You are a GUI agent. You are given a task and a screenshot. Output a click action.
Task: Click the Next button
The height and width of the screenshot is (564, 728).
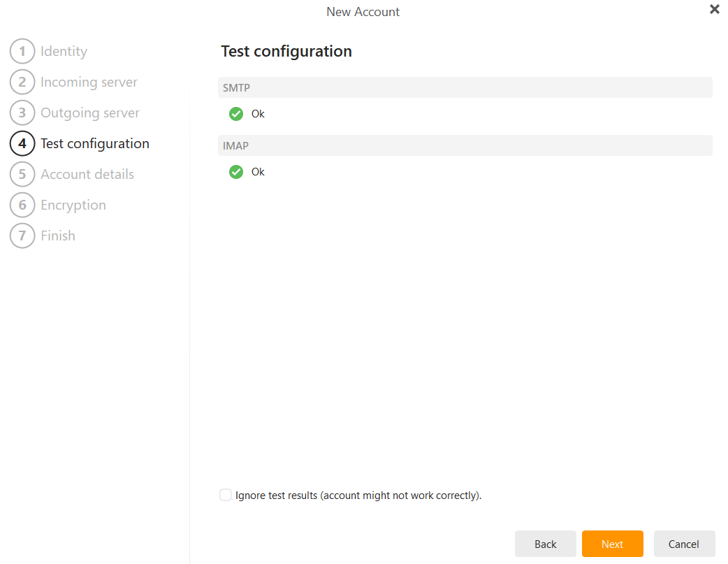(x=612, y=544)
